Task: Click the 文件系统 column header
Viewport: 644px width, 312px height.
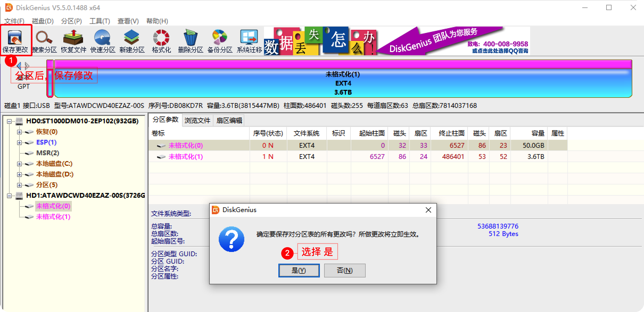Action: click(307, 133)
